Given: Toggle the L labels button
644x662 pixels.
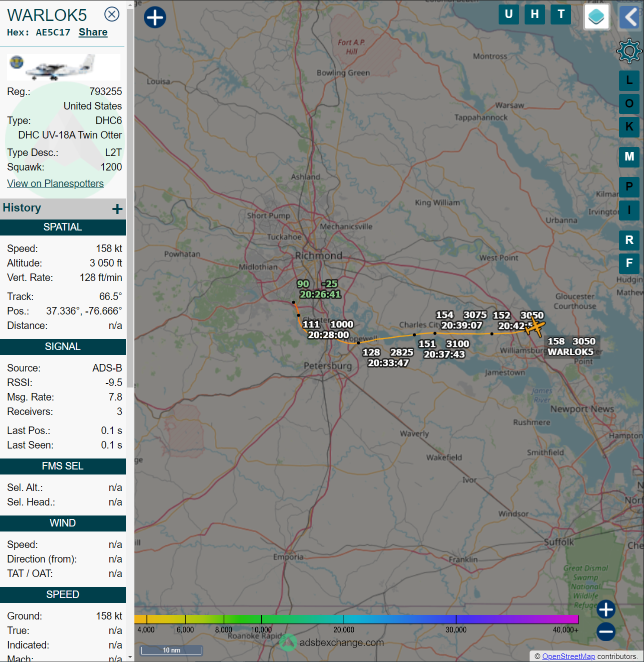Looking at the screenshot, I should (x=629, y=80).
